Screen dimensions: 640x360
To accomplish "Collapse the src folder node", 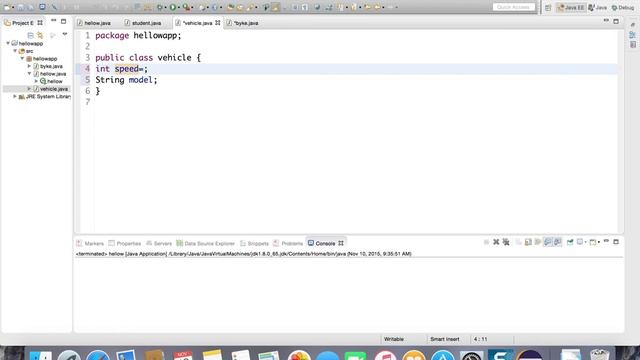I will click(x=16, y=51).
